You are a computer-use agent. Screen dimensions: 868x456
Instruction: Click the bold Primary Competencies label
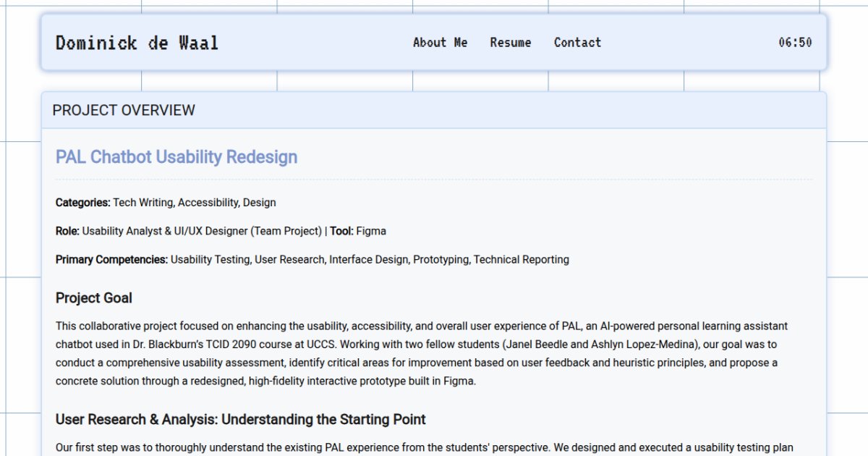(x=111, y=259)
